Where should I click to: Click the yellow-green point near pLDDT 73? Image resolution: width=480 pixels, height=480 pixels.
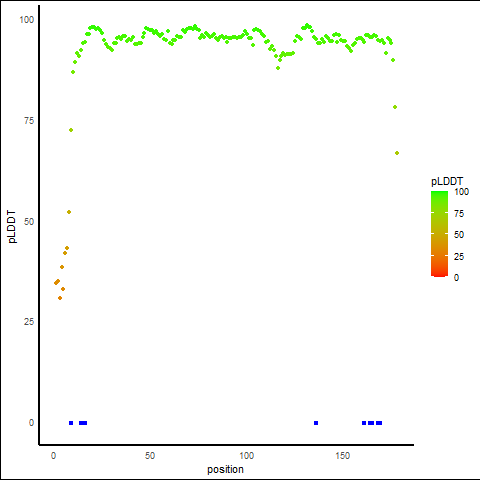click(71, 130)
